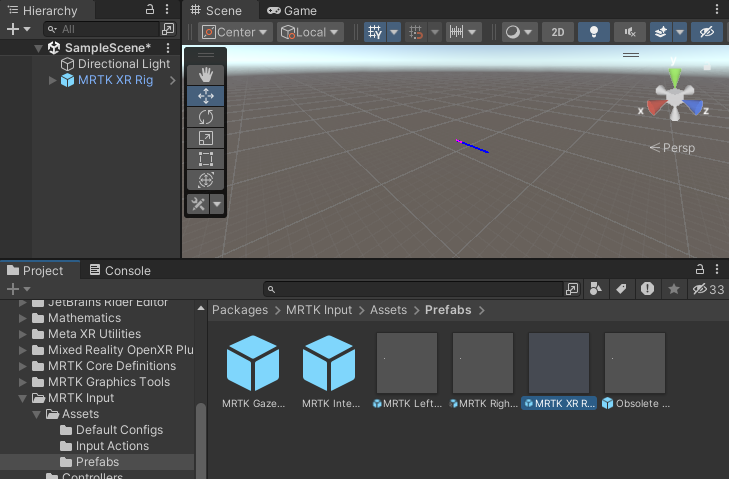Click MRTK Input in breadcrumb path
Screen dimensions: 729x479
pos(319,310)
